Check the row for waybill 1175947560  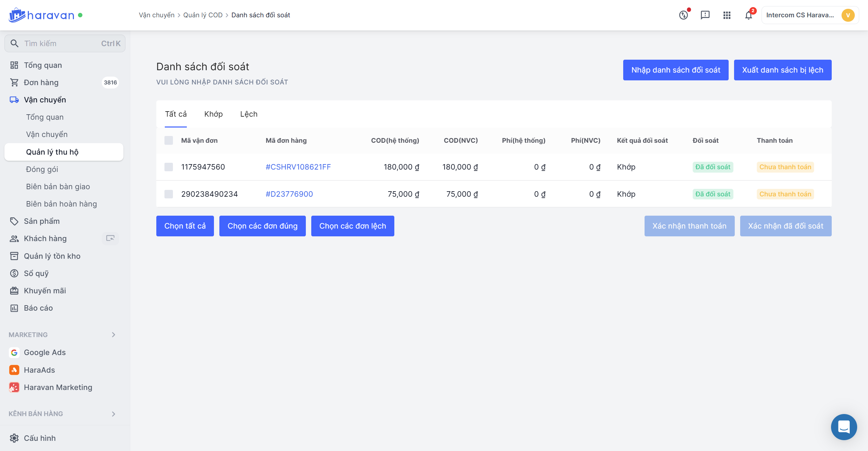[x=169, y=167]
